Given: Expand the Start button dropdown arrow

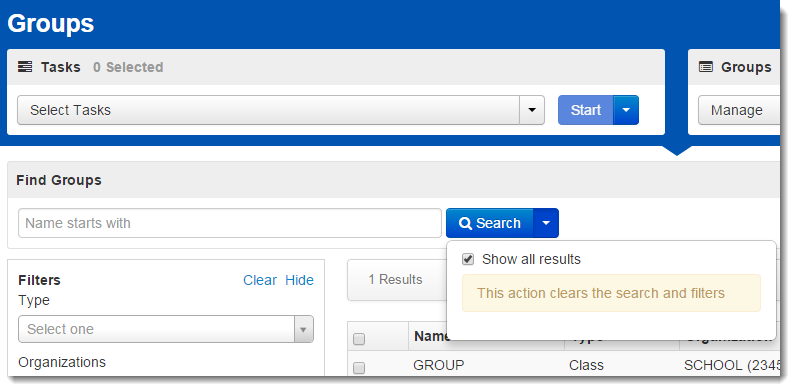Looking at the screenshot, I should [626, 110].
